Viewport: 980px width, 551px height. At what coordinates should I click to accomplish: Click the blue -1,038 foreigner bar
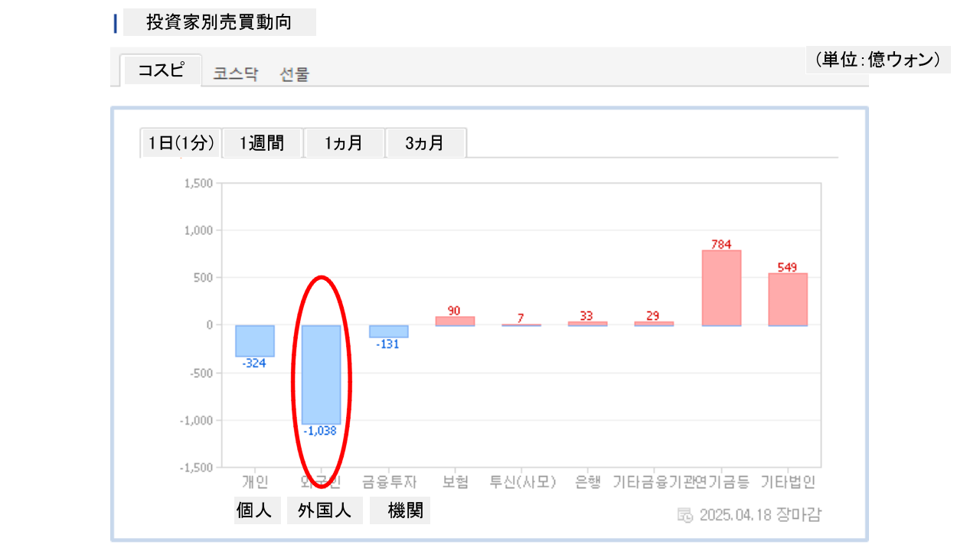coord(321,374)
